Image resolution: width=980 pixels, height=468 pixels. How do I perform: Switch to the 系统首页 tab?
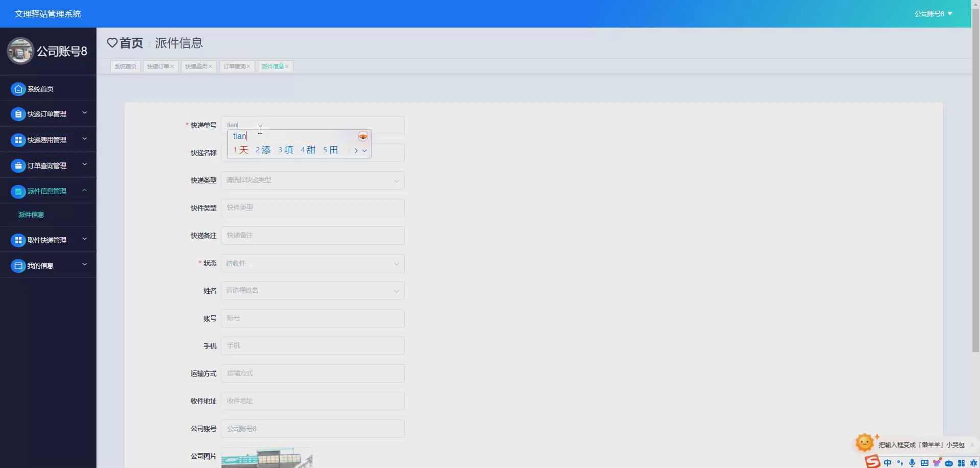[x=126, y=66]
